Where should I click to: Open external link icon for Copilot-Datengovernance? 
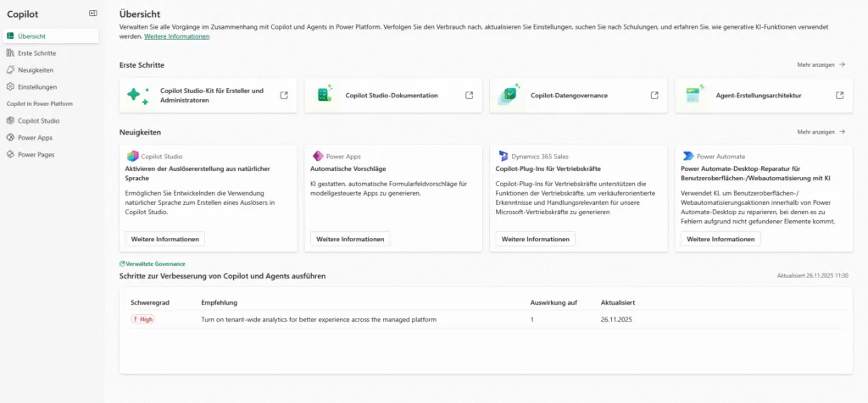(x=654, y=96)
